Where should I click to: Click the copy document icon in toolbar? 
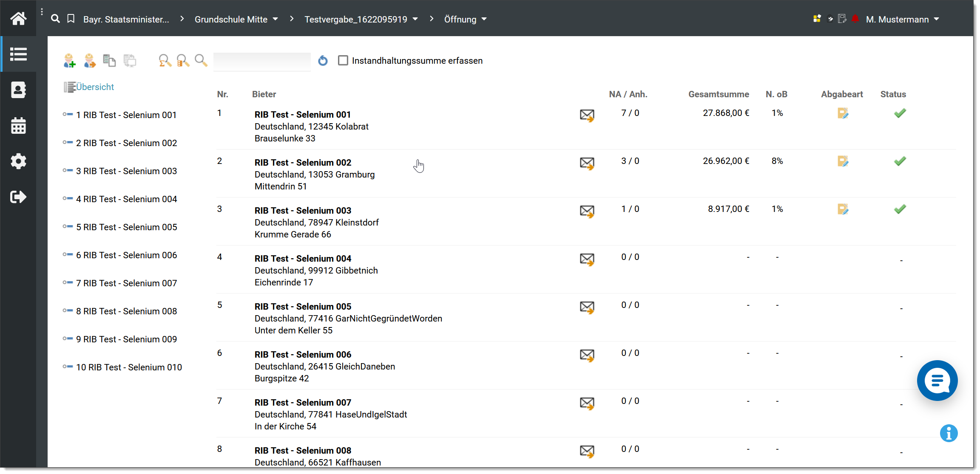click(x=109, y=61)
